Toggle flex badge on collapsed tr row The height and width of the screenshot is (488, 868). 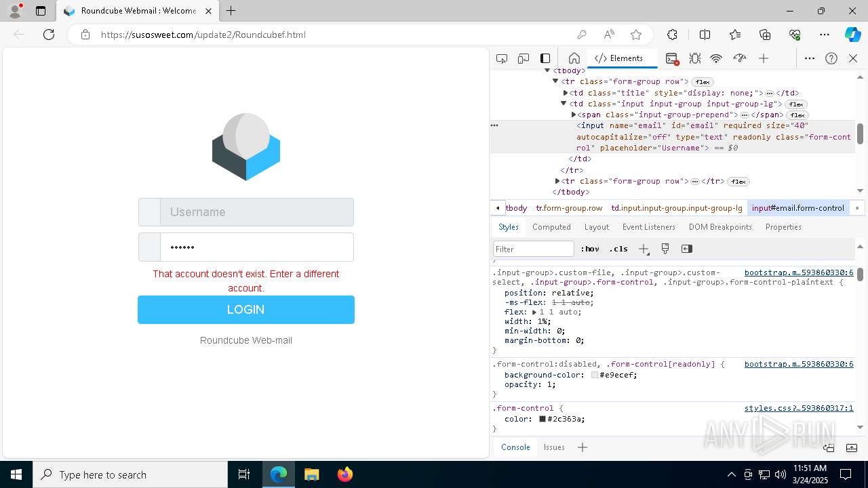point(738,182)
